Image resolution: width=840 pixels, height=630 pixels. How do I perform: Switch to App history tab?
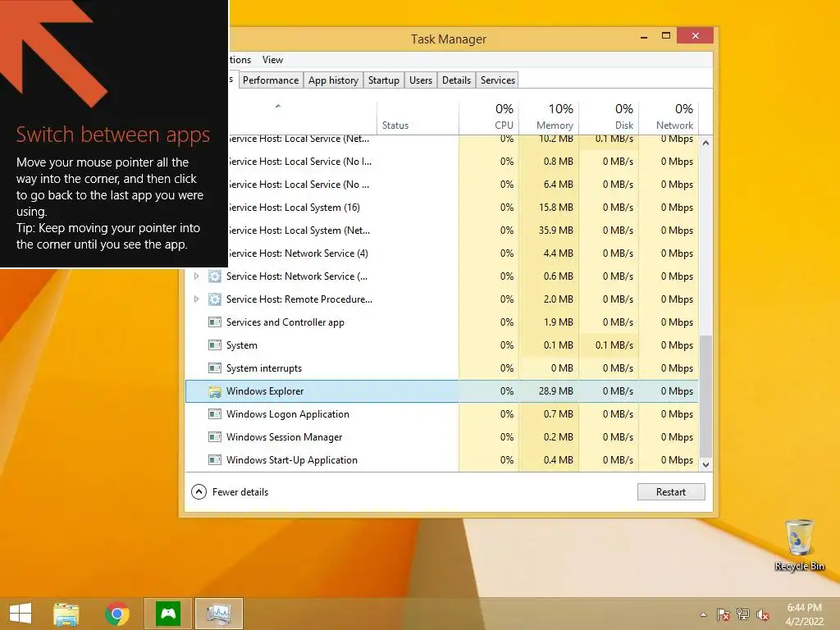(333, 80)
